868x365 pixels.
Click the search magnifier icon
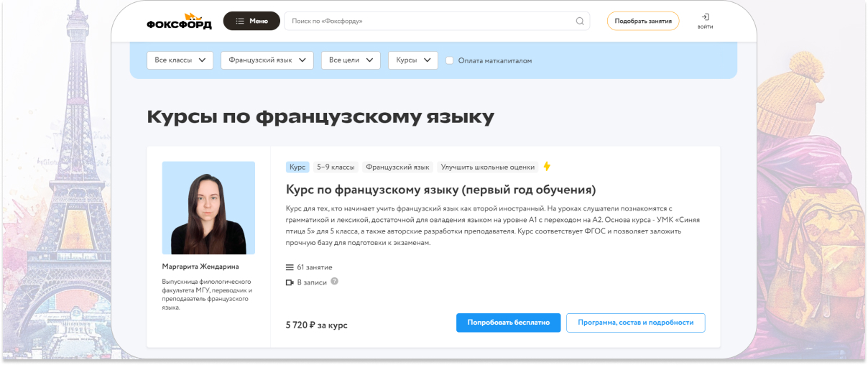click(x=580, y=21)
